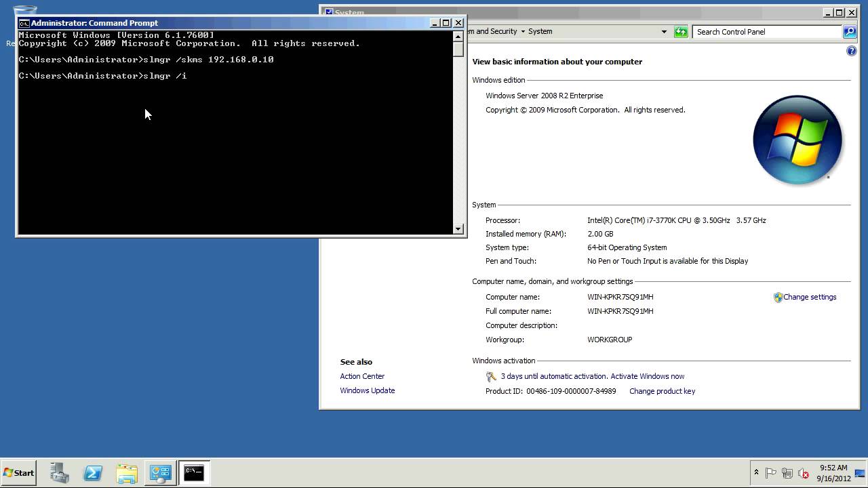Screen dimensions: 868x488
Task: Click the muted volume icon in the tray
Action: (804, 473)
